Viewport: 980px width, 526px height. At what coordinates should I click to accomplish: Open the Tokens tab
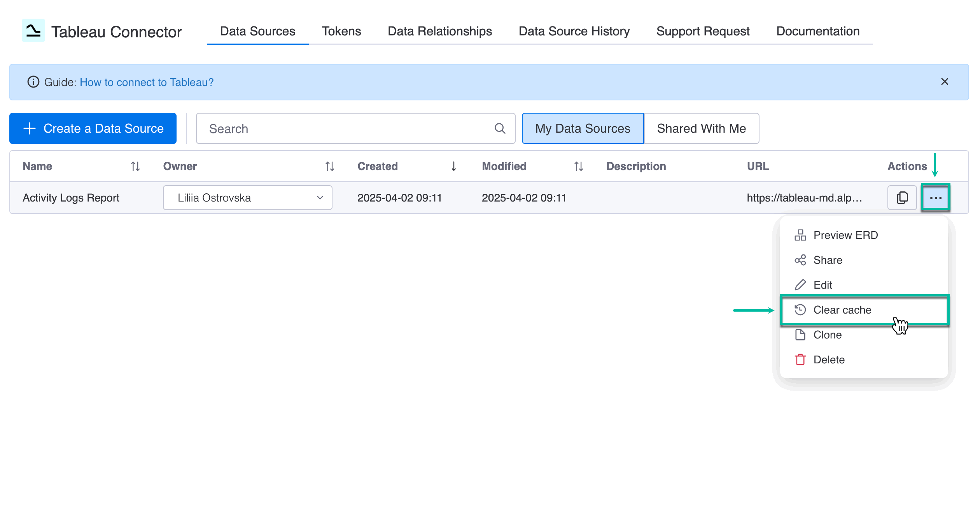[341, 31]
